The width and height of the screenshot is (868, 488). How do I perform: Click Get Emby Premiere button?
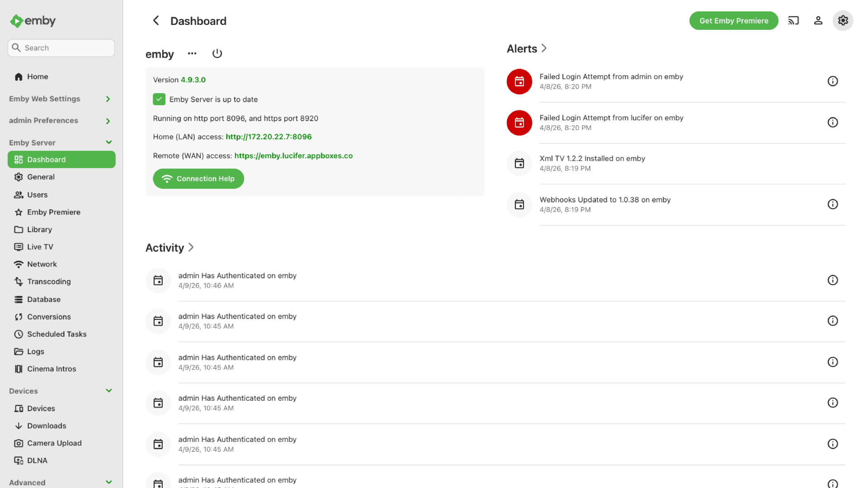click(x=734, y=21)
